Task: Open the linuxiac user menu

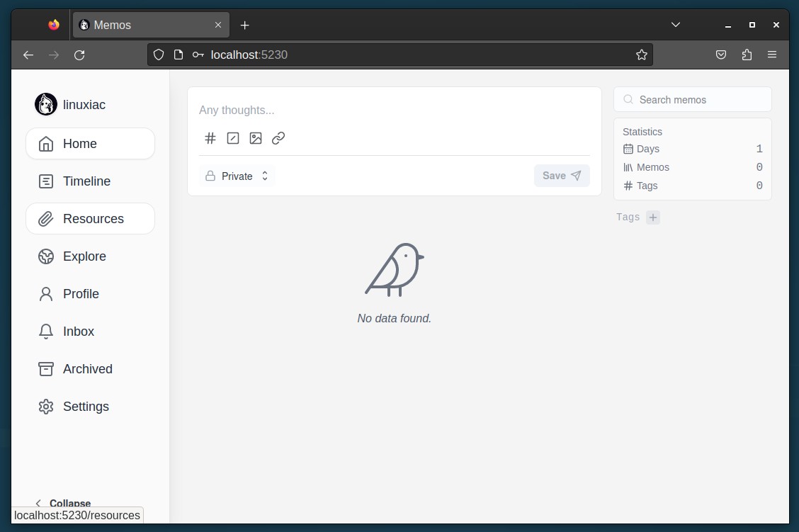Action: click(x=70, y=104)
